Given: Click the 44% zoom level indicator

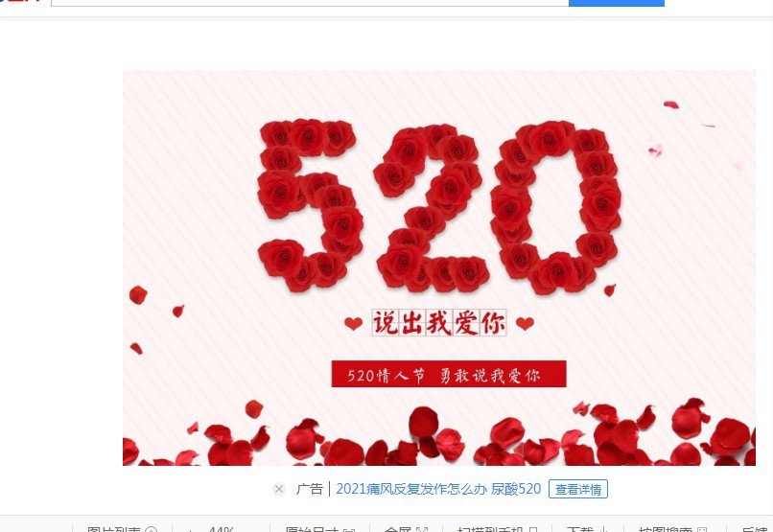Looking at the screenshot, I should coord(221,529).
